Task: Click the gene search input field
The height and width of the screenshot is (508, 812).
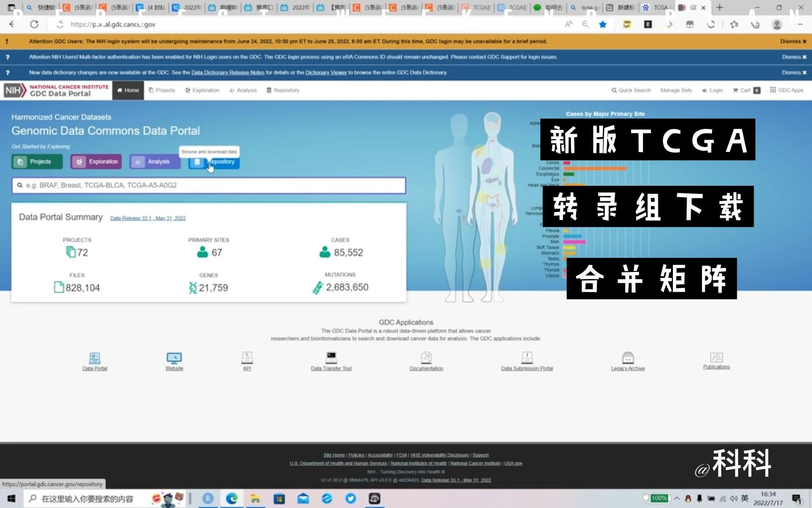Action: 209,185
